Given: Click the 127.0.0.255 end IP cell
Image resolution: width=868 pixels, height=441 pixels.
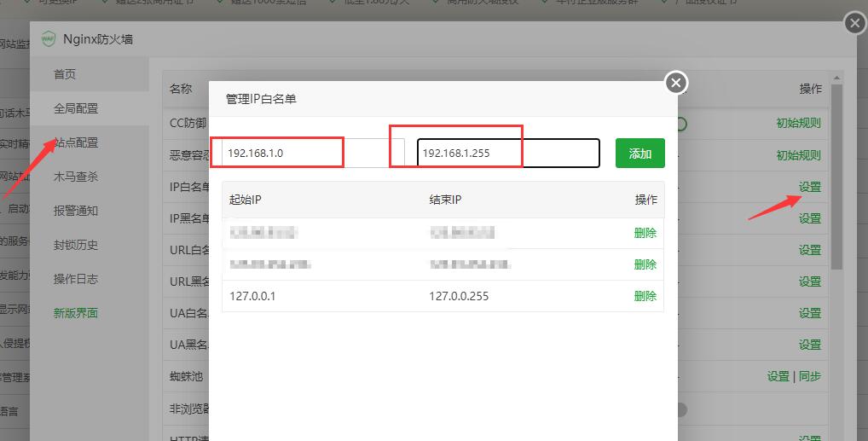Looking at the screenshot, I should 459,296.
